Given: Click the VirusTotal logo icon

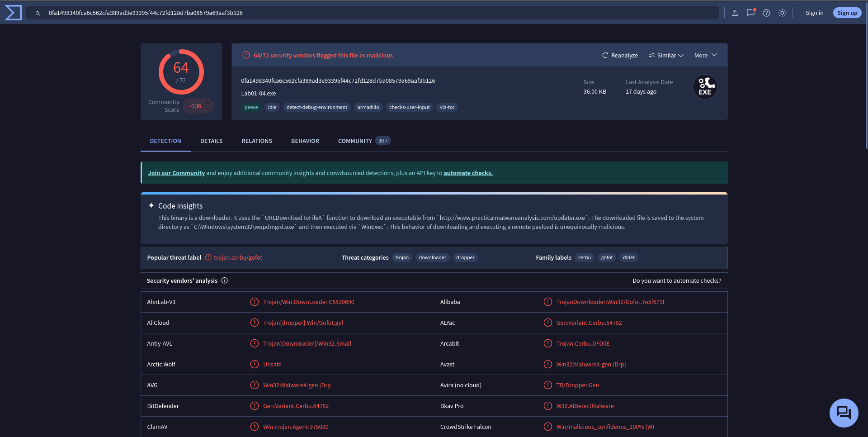Looking at the screenshot, I should tap(13, 13).
